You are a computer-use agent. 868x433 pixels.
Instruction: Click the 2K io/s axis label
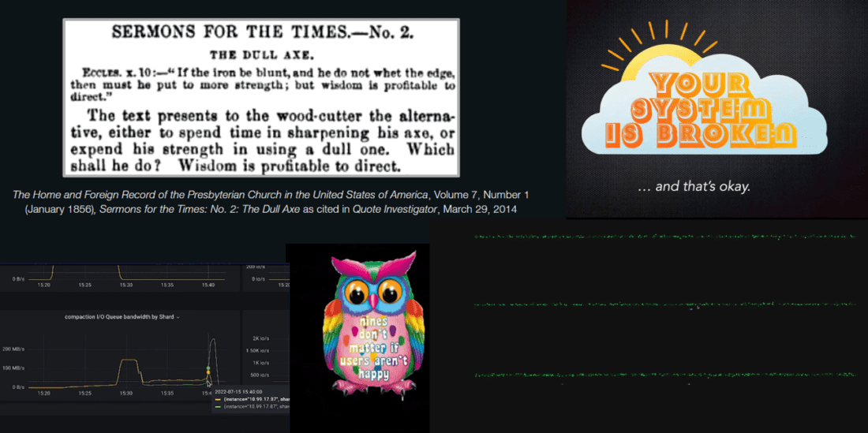[x=261, y=337]
